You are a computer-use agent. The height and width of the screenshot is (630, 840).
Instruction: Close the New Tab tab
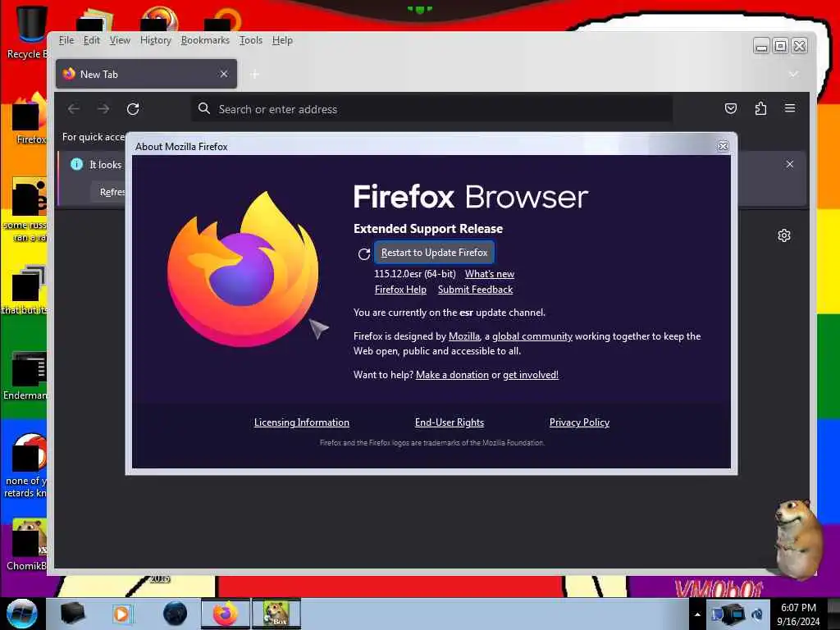point(224,74)
